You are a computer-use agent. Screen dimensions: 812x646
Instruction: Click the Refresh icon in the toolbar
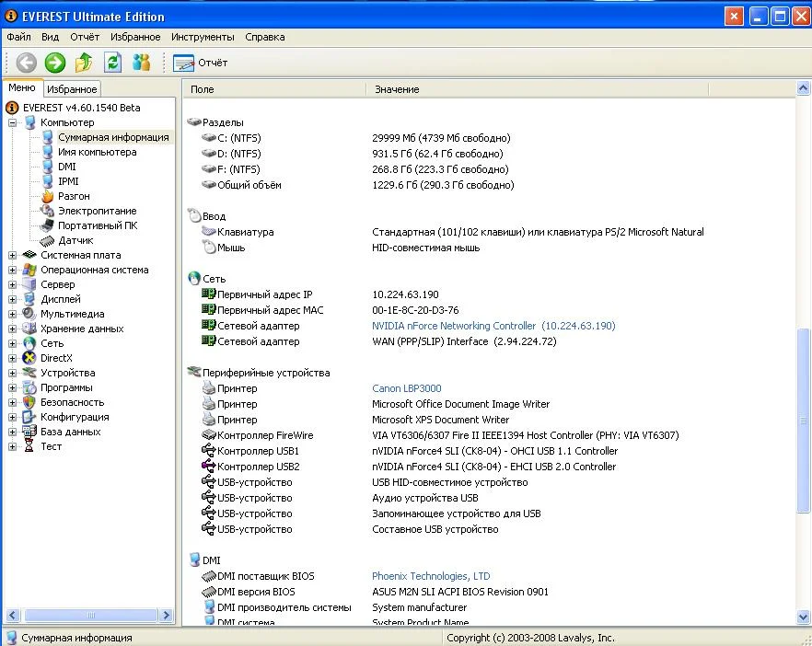[112, 63]
